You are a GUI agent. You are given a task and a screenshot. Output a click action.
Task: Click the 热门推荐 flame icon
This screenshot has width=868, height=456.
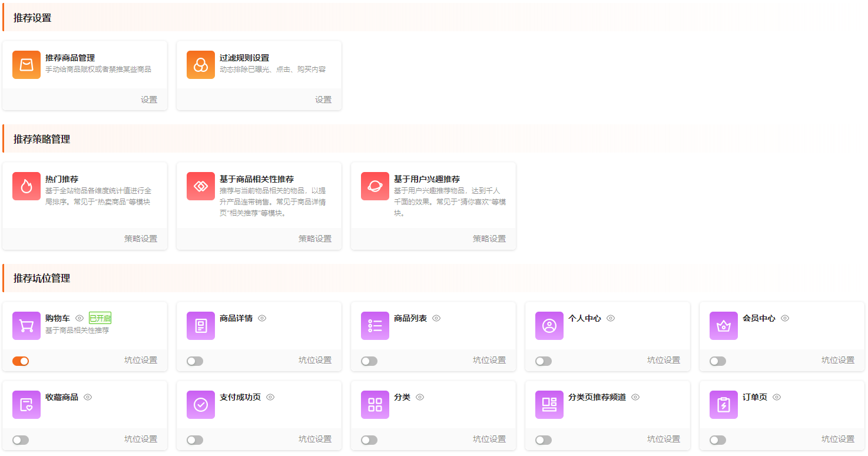26,186
